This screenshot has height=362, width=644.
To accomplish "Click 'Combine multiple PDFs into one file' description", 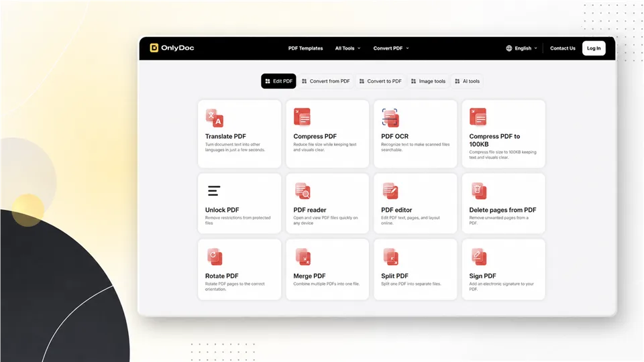I will [327, 284].
